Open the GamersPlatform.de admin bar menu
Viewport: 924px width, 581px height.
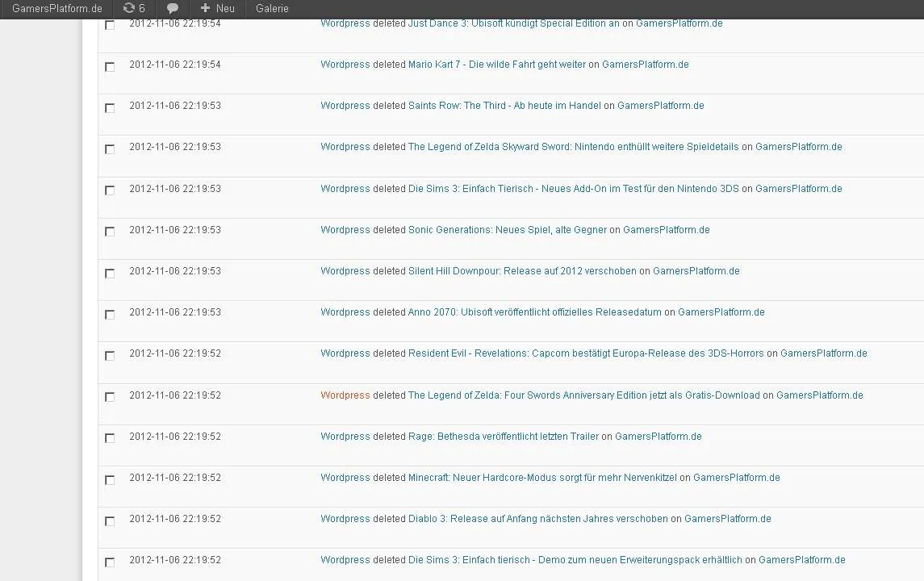[57, 8]
